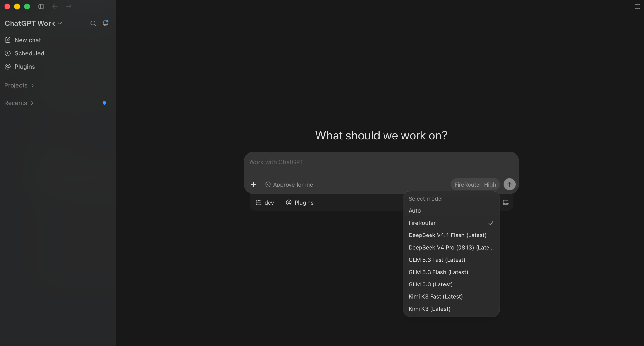Click the Approve for me option
The height and width of the screenshot is (346, 644).
tap(289, 185)
